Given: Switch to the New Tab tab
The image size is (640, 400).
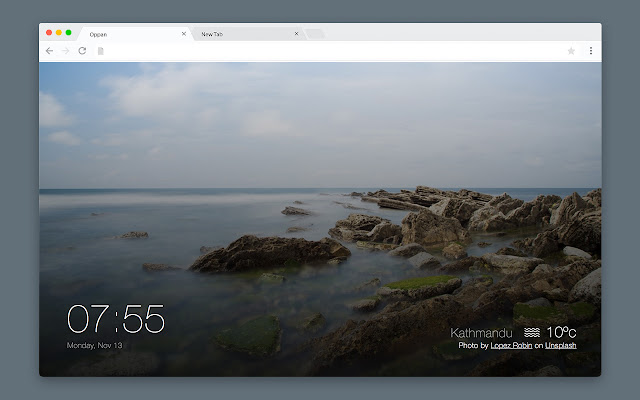Looking at the screenshot, I should pyautogui.click(x=240, y=34).
